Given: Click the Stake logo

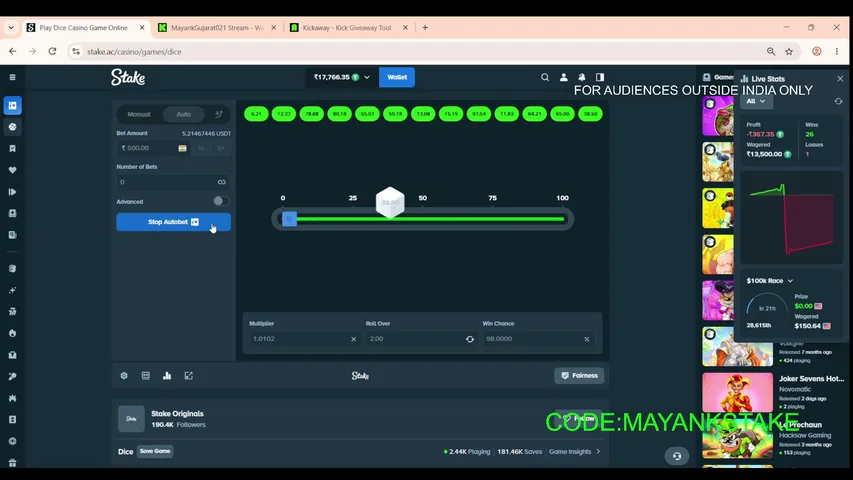Looking at the screenshot, I should [x=128, y=77].
